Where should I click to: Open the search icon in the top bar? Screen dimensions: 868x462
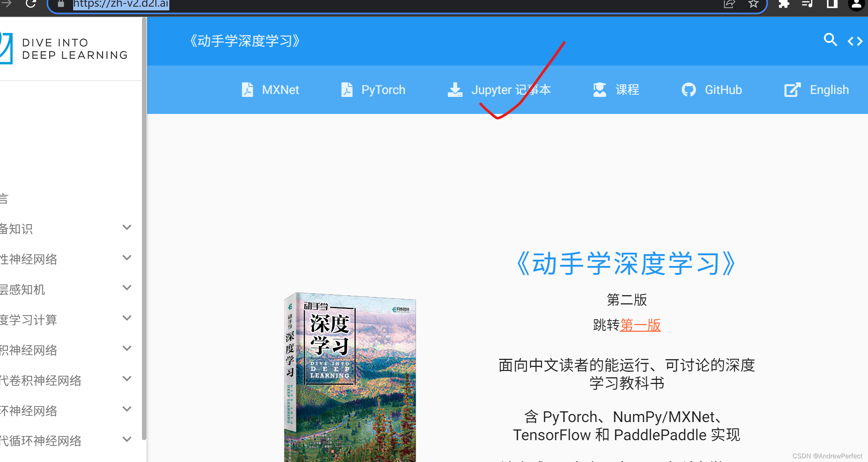click(830, 41)
